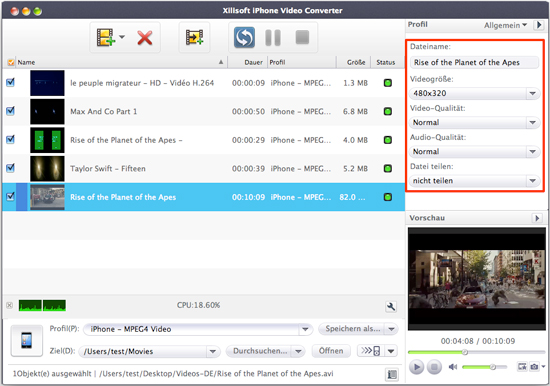Select the Max And Co Part 1 row
550x386 pixels.
click(x=203, y=112)
